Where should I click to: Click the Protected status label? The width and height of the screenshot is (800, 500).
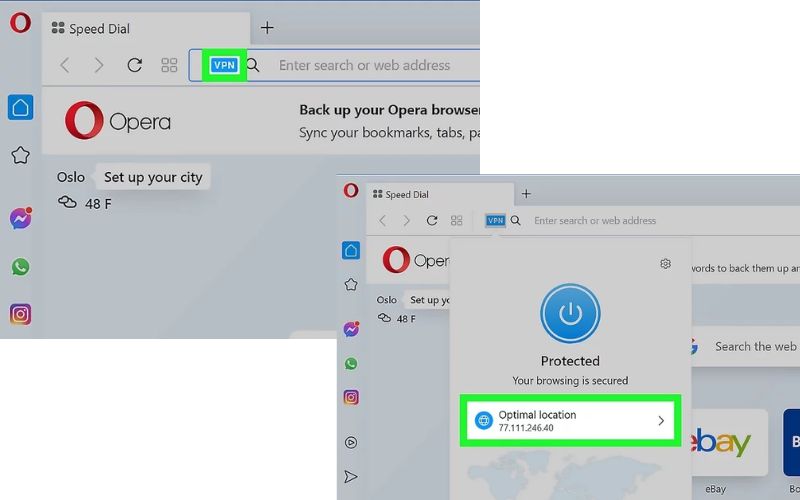(570, 361)
